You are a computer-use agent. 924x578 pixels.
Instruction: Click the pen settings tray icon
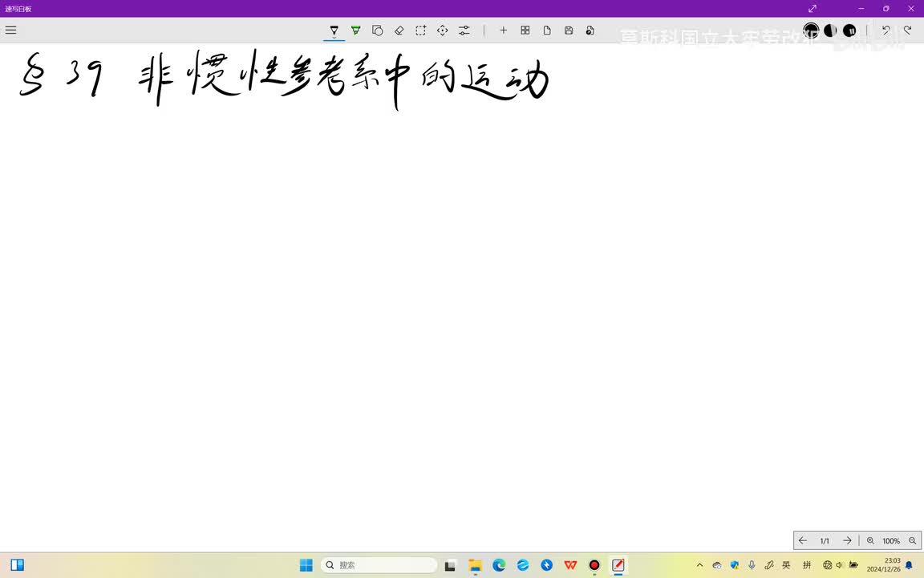pyautogui.click(x=769, y=565)
